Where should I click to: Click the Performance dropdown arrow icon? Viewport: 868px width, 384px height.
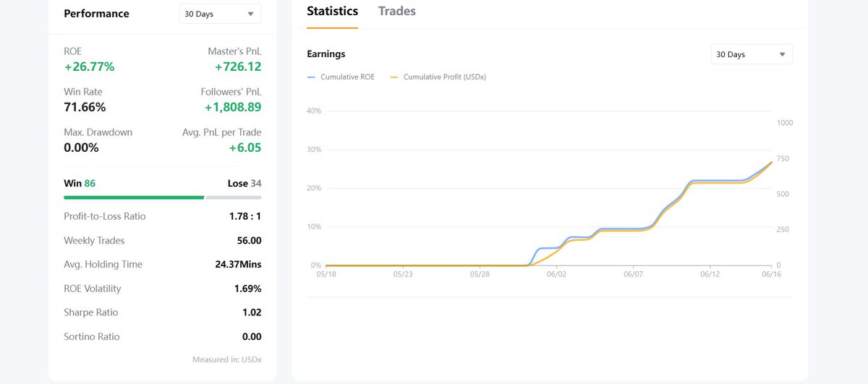click(250, 14)
